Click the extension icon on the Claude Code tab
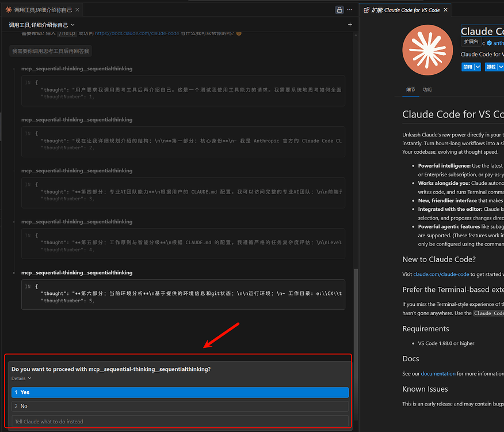 point(366,10)
